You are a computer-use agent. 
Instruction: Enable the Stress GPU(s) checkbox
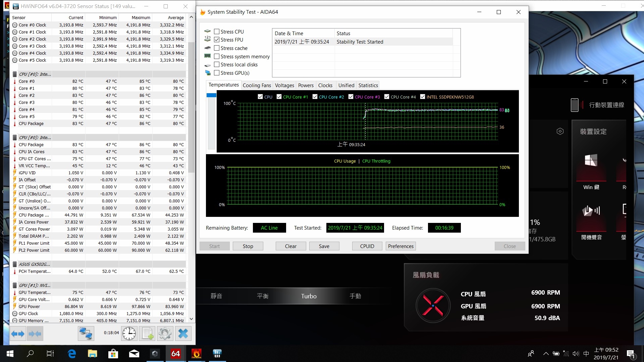[x=217, y=73]
